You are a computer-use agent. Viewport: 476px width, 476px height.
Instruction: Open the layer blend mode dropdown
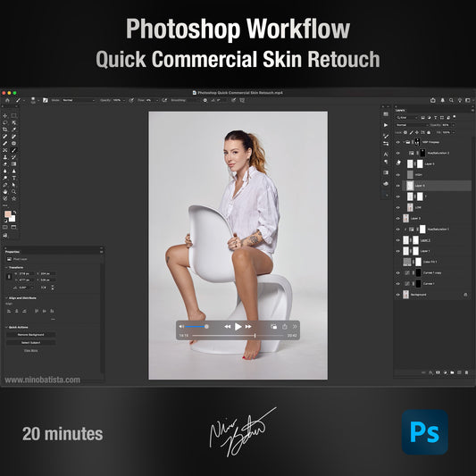point(412,125)
